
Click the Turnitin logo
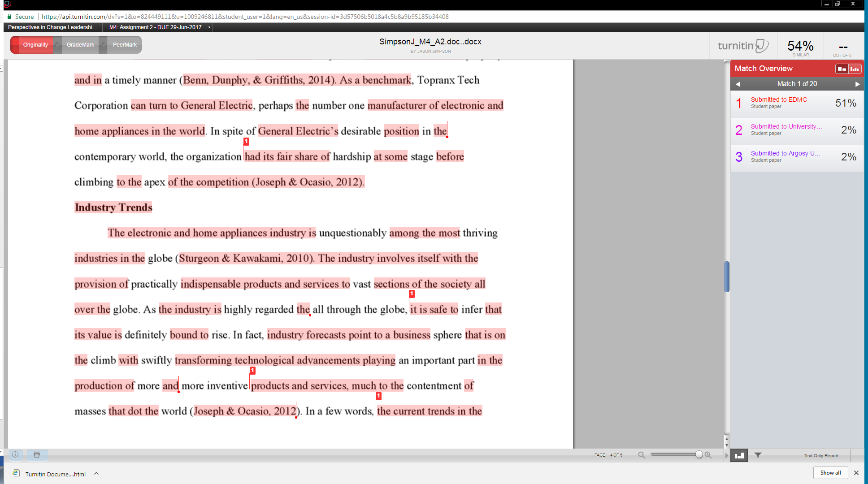tap(742, 45)
